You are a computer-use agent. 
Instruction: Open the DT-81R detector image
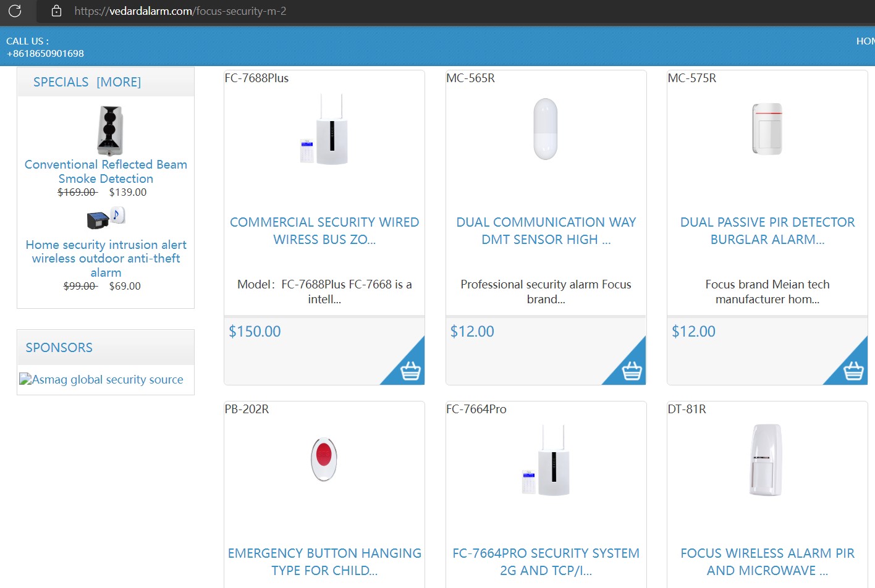pyautogui.click(x=767, y=460)
